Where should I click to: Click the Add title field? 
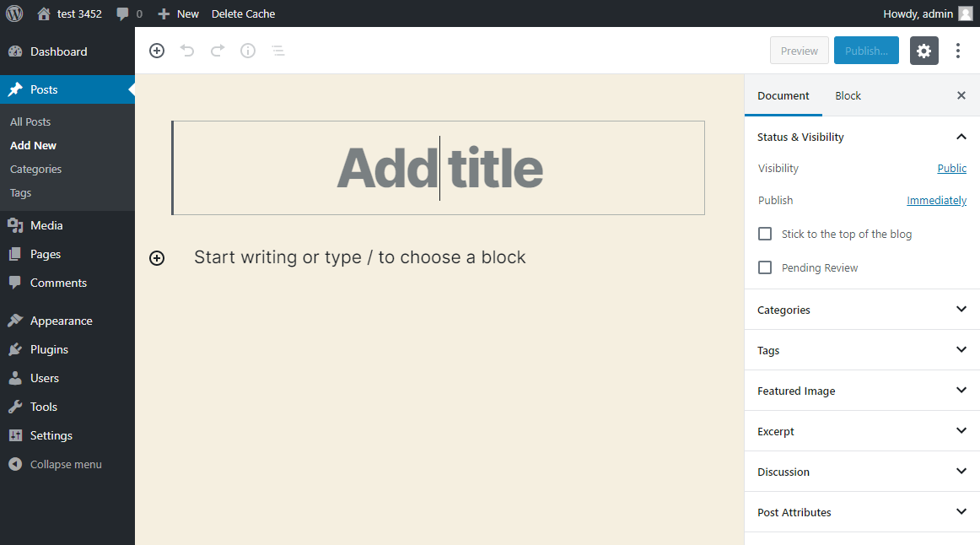click(439, 168)
